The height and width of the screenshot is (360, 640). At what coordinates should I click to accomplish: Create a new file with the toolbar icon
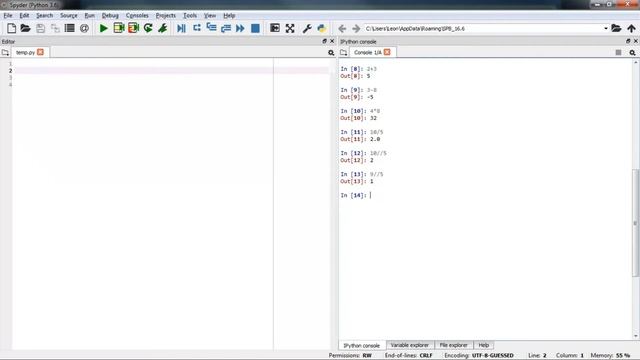(11, 28)
